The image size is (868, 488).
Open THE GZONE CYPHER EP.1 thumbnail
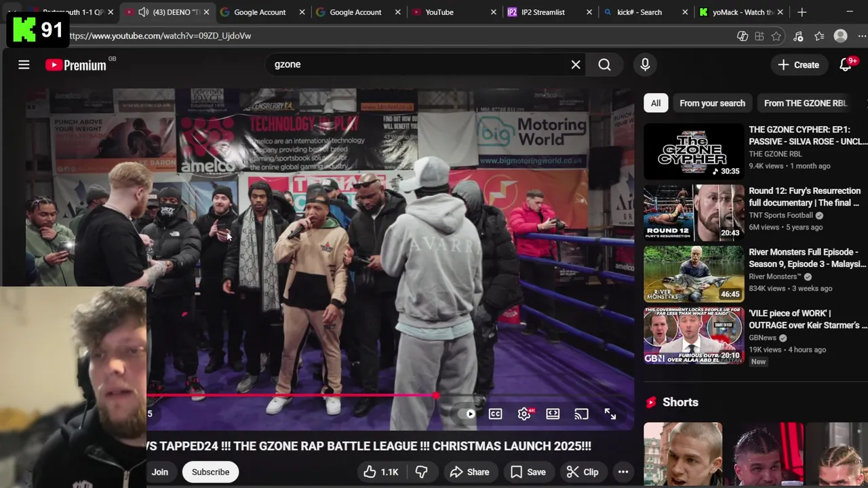click(694, 151)
